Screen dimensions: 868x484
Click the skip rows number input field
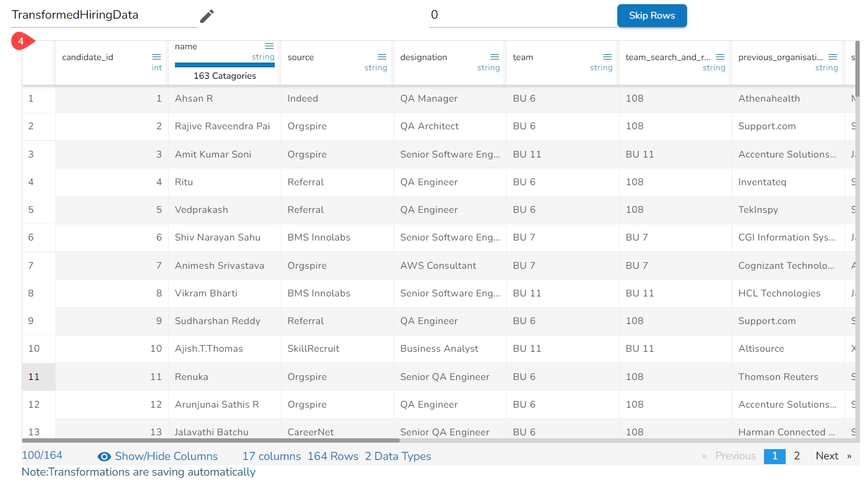pos(522,16)
